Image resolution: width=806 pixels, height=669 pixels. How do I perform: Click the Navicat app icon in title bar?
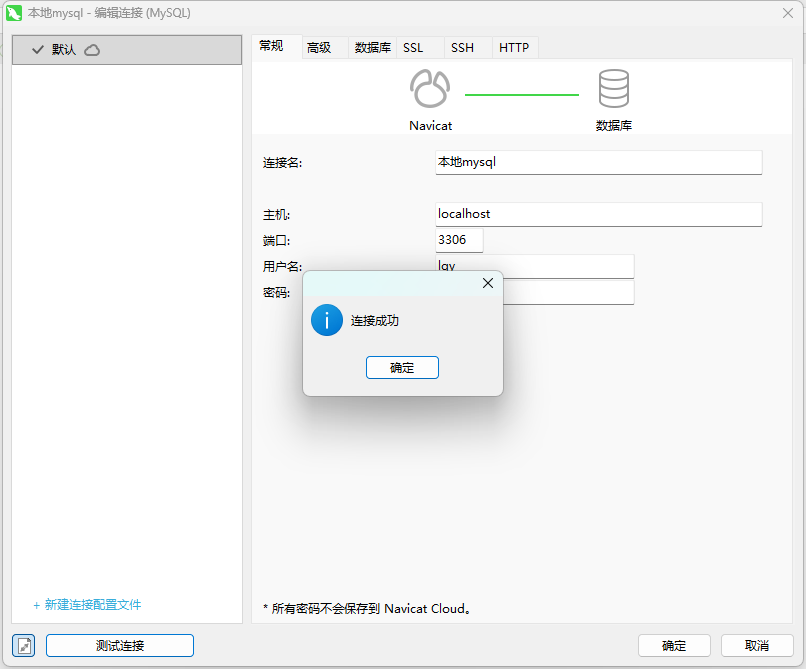coord(14,13)
